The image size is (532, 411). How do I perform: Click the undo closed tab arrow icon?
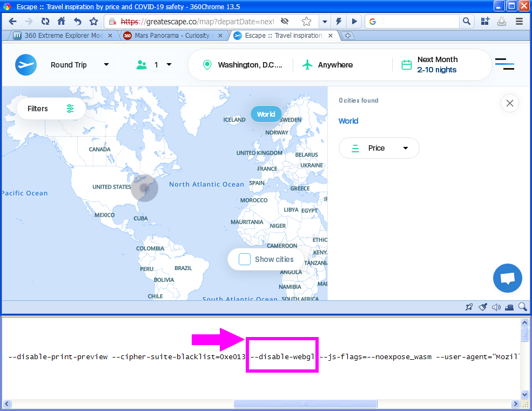tap(78, 22)
